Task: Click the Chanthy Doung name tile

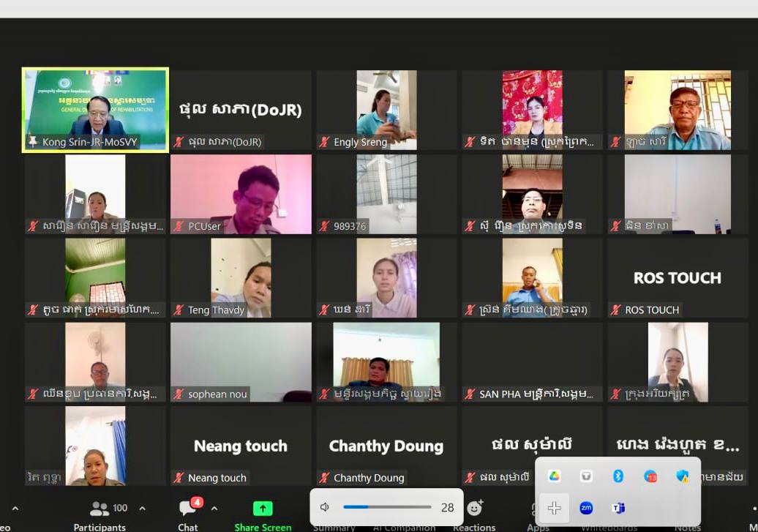Action: tap(386, 446)
